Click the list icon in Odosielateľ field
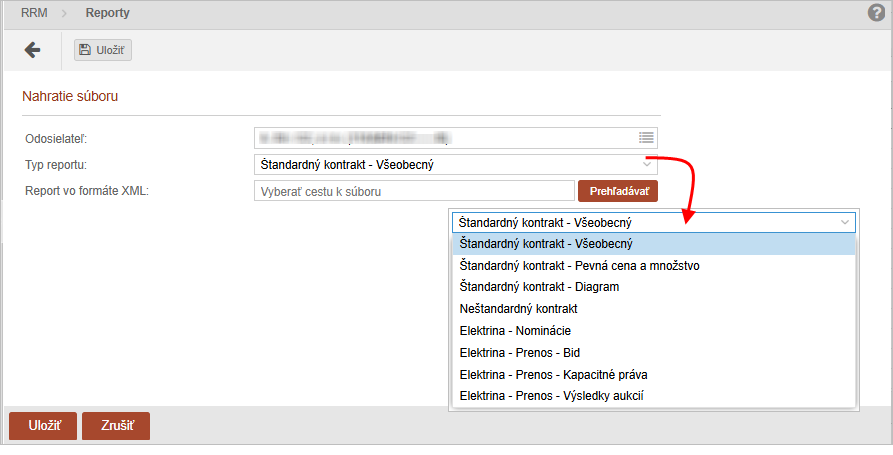Image resolution: width=893 pixels, height=455 pixels. click(646, 138)
